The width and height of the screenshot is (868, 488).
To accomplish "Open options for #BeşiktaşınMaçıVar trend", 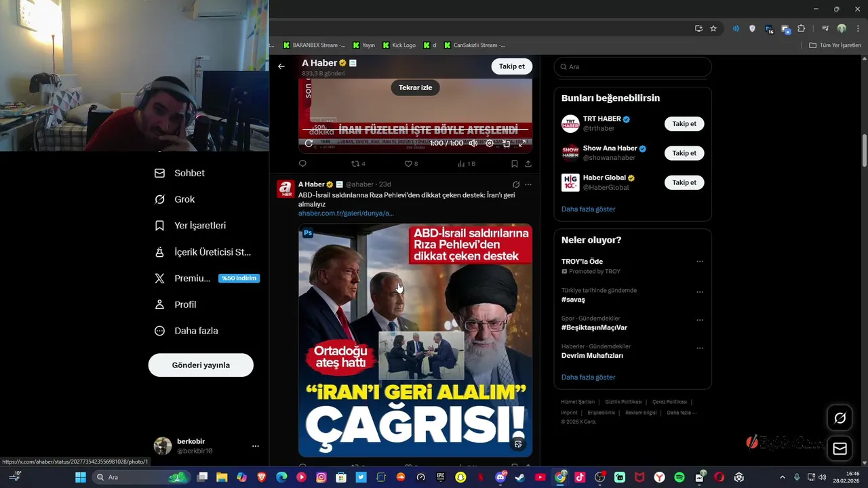I will [x=700, y=320].
